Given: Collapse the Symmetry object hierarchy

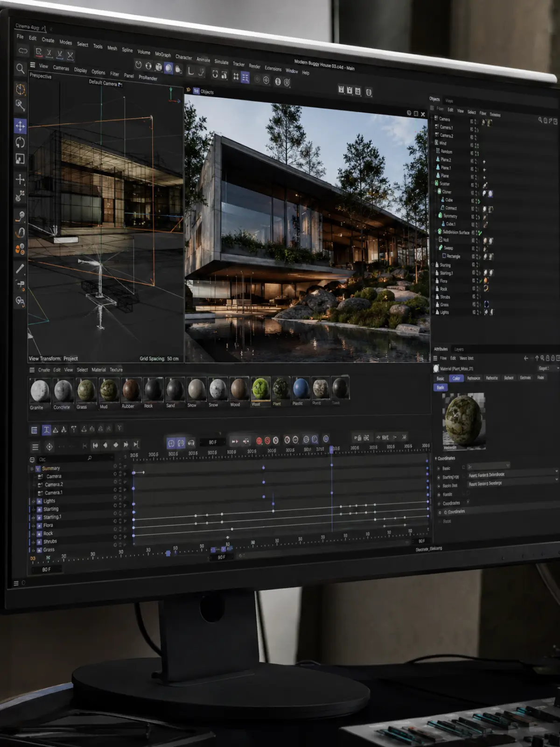Looking at the screenshot, I should tap(436, 216).
